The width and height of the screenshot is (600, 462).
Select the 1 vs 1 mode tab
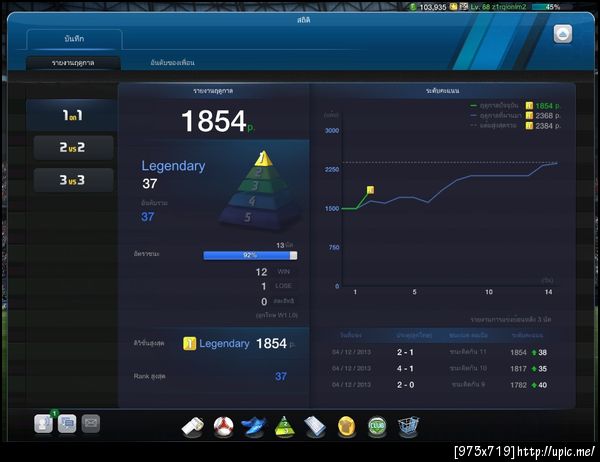pos(72,115)
